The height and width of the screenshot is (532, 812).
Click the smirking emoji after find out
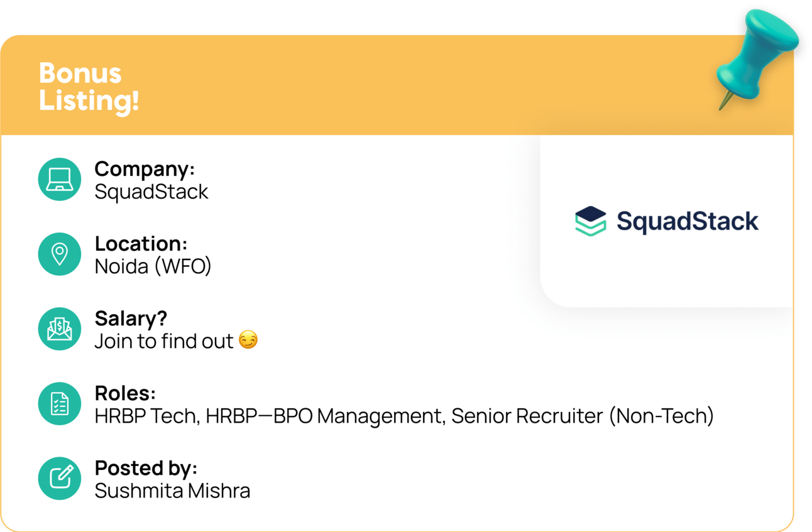tap(248, 341)
